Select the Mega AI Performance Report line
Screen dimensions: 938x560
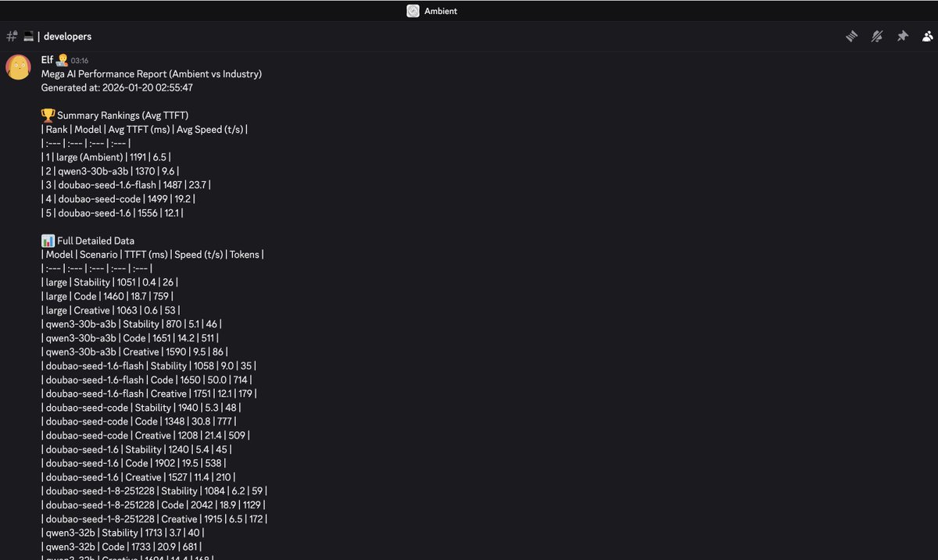[x=152, y=73]
